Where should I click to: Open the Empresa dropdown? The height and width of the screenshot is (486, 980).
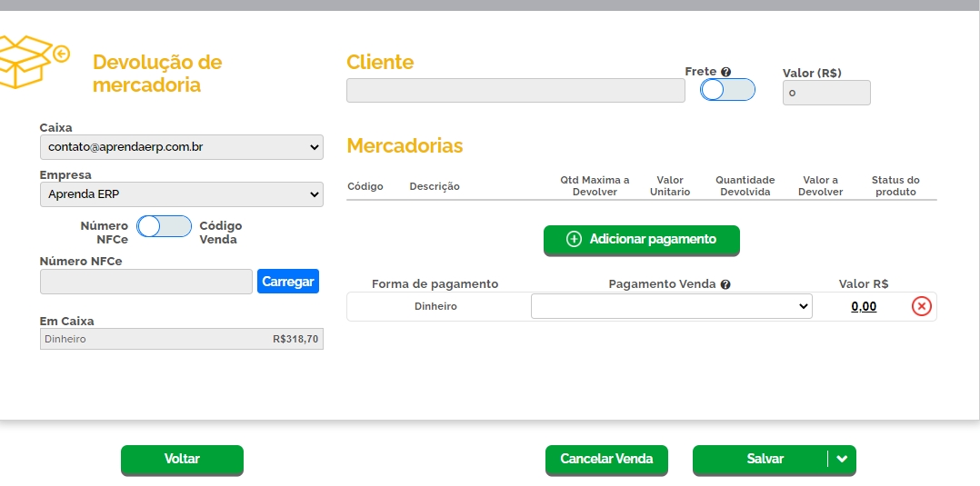(x=181, y=194)
